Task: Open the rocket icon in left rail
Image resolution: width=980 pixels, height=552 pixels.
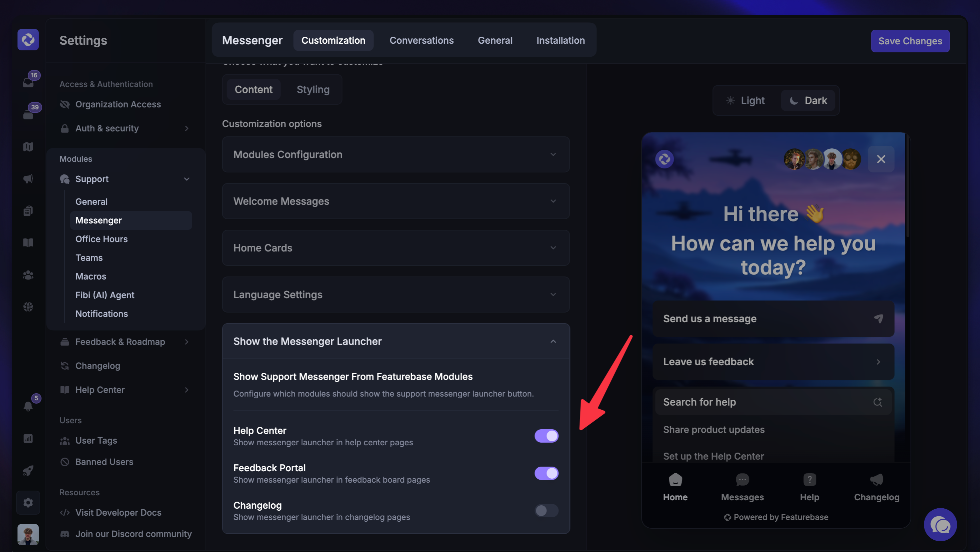Action: tap(28, 471)
